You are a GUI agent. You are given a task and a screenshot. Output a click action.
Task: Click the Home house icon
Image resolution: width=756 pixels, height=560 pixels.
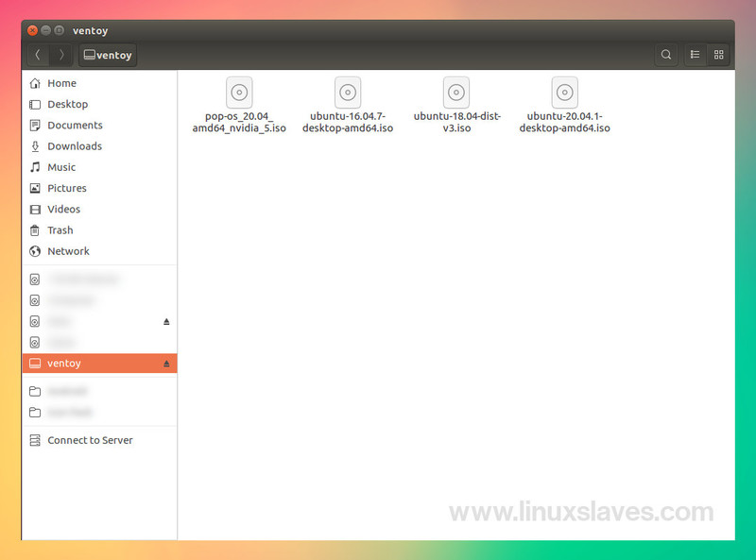pos(35,83)
